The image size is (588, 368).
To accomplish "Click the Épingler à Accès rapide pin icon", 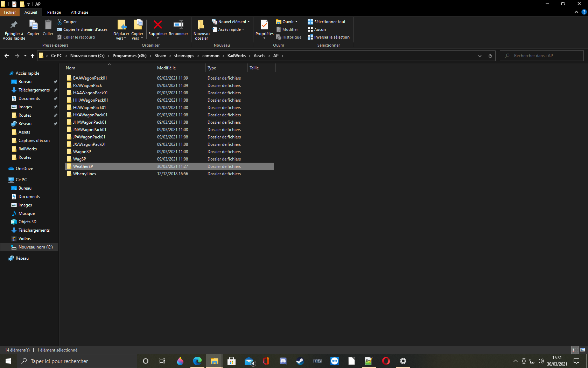I will (x=14, y=25).
